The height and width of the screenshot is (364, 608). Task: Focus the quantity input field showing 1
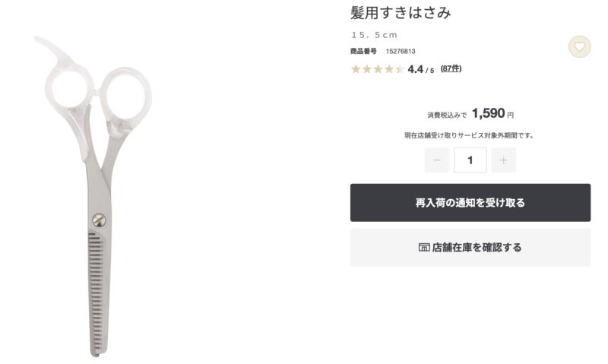coord(470,160)
